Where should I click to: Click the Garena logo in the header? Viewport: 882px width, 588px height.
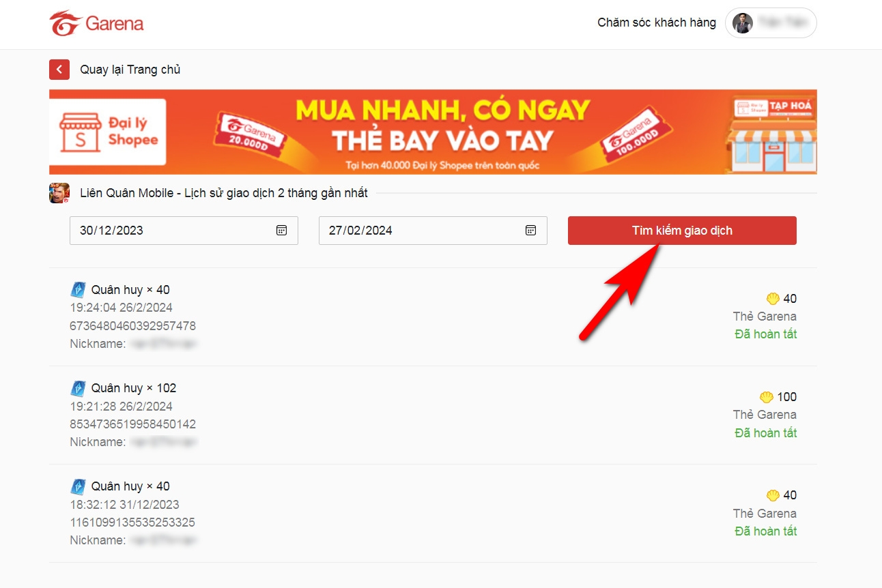click(96, 23)
